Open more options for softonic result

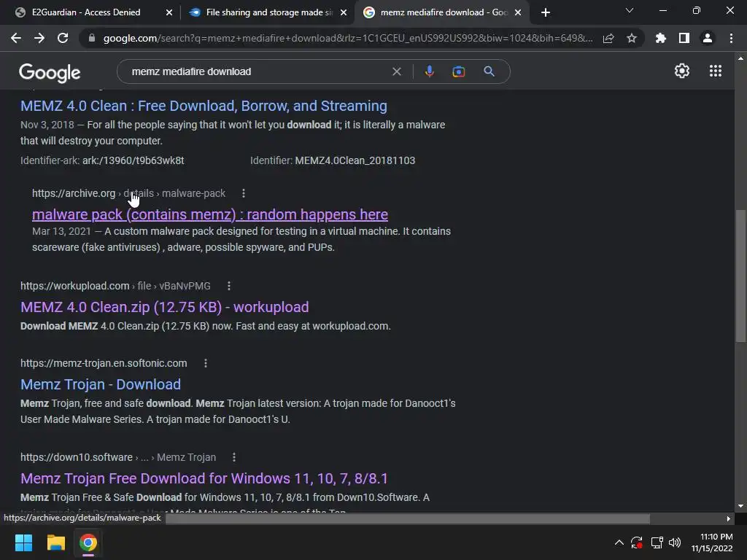click(206, 363)
